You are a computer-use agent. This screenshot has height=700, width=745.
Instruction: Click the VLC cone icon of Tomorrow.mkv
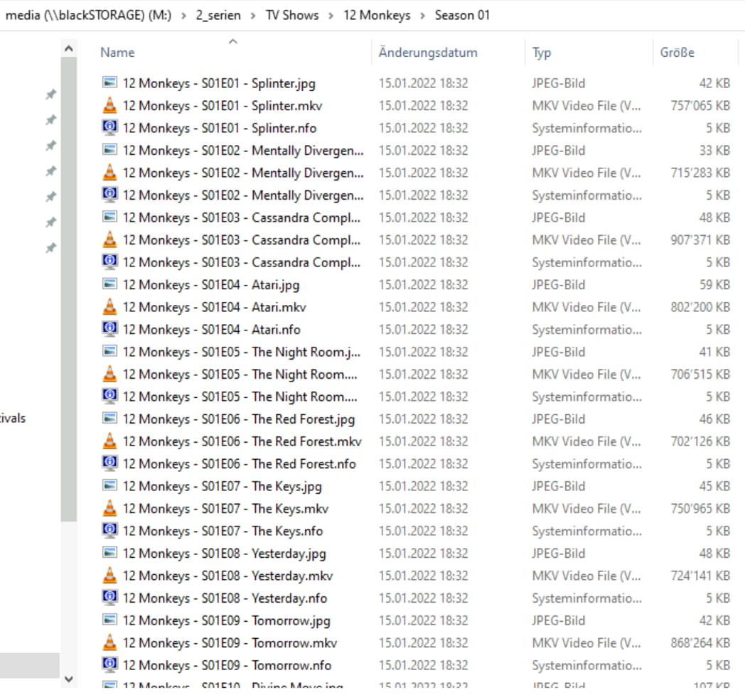tap(109, 642)
